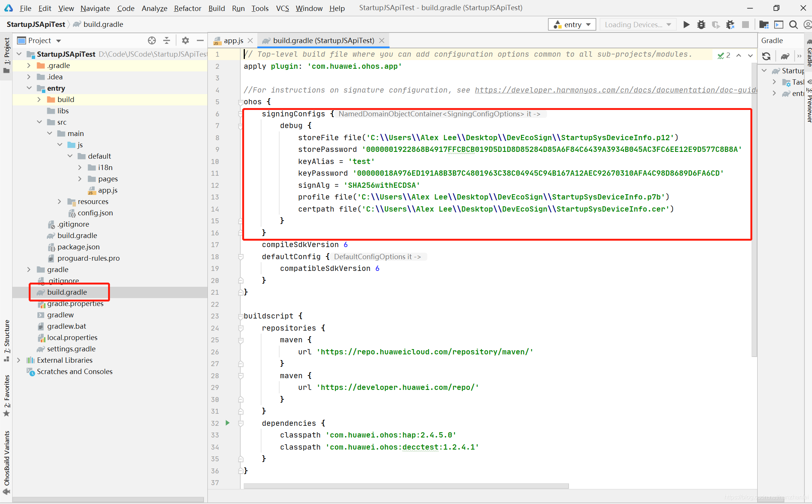This screenshot has width=812, height=504.
Task: Click the editor horizontal scrollbar
Action: pos(406,486)
